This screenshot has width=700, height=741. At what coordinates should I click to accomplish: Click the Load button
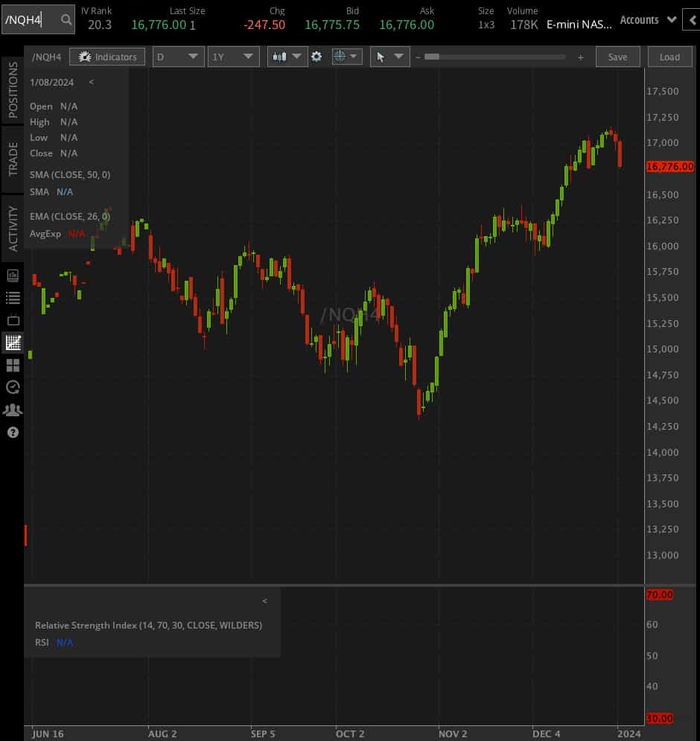(x=669, y=57)
